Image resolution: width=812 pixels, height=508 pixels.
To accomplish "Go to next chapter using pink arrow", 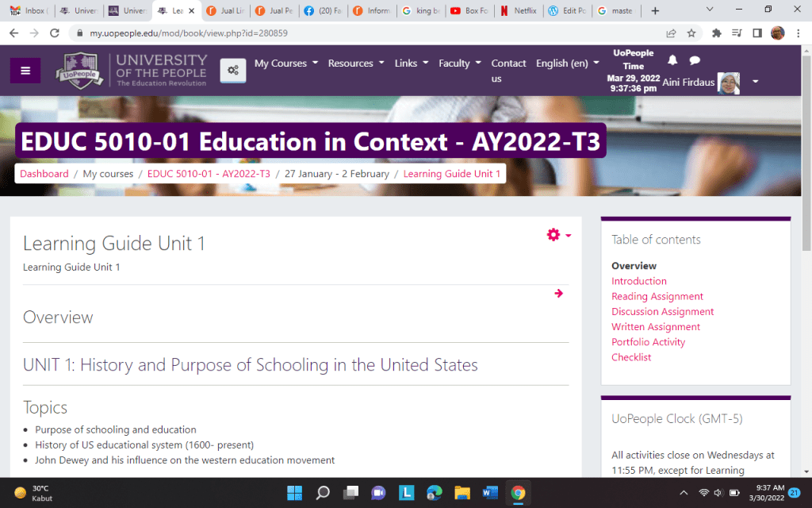I will coord(559,294).
